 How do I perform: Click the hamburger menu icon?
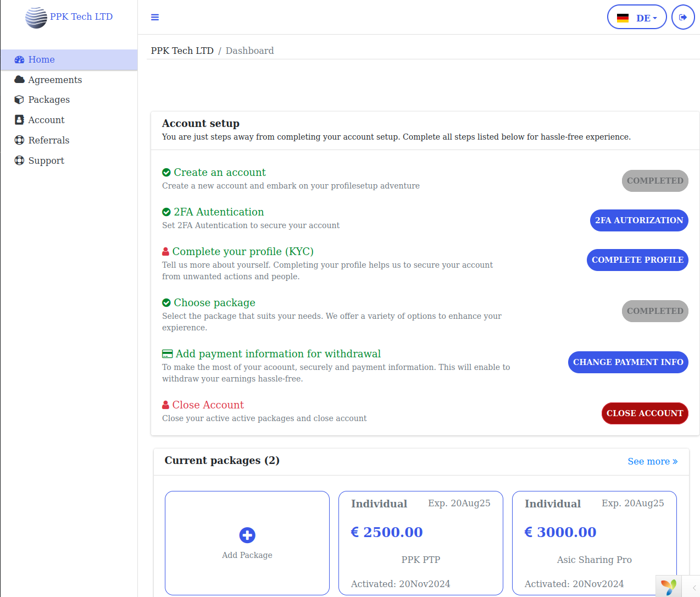coord(155,18)
